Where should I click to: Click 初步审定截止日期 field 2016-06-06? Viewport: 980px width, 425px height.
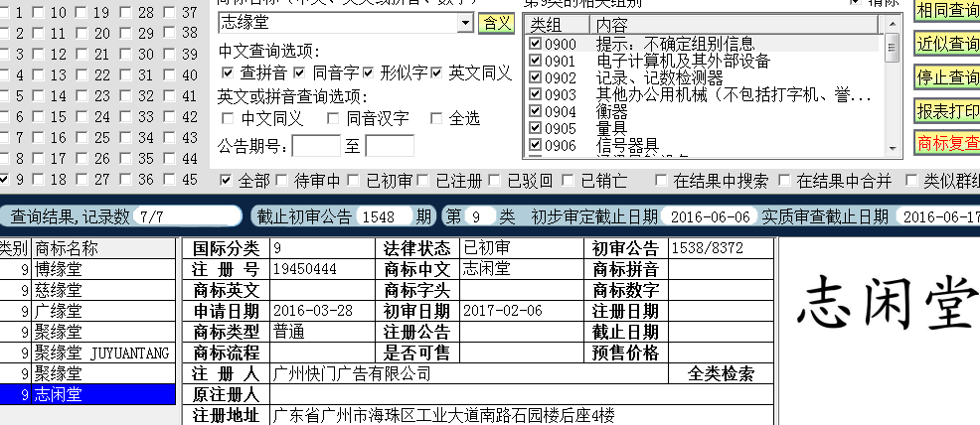coord(709,216)
